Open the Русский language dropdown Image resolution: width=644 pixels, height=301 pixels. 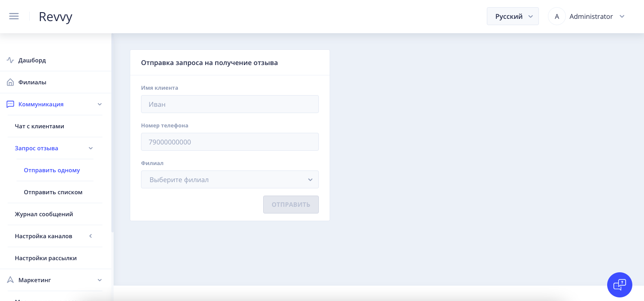(x=513, y=16)
